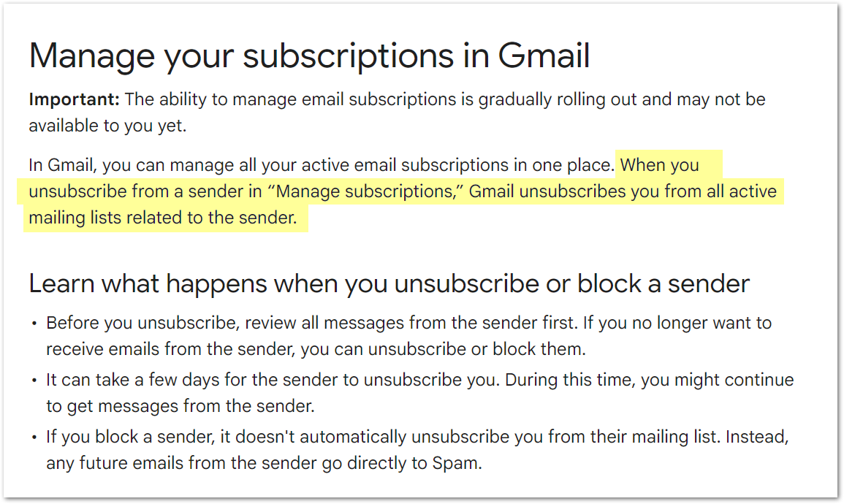The height and width of the screenshot is (504, 844).
Task: Select the bold "Important:" label
Action: coord(74,99)
